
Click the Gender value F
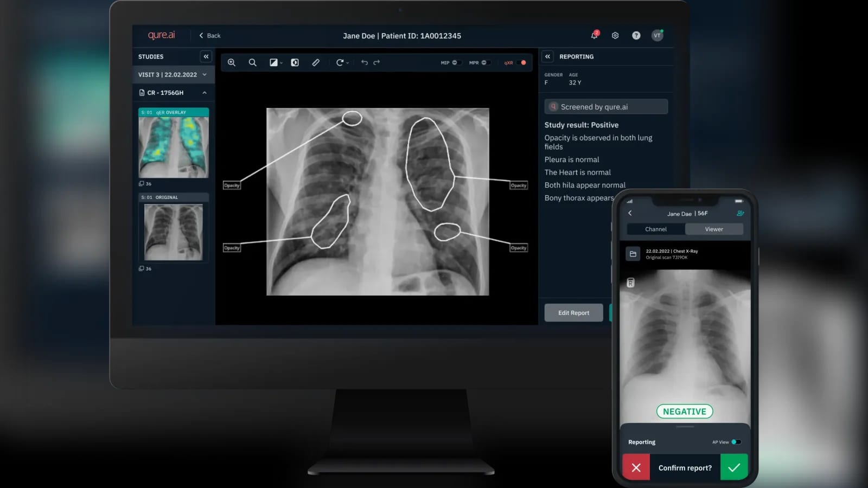pyautogui.click(x=546, y=83)
